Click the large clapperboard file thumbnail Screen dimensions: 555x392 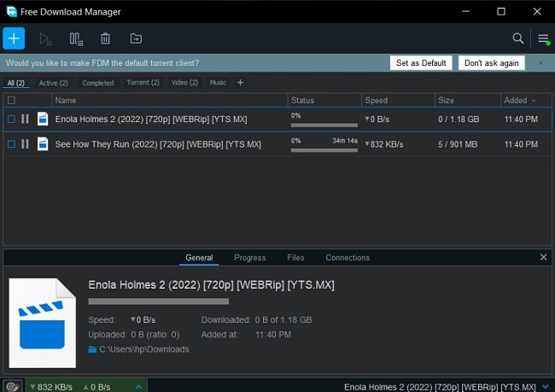click(x=43, y=323)
